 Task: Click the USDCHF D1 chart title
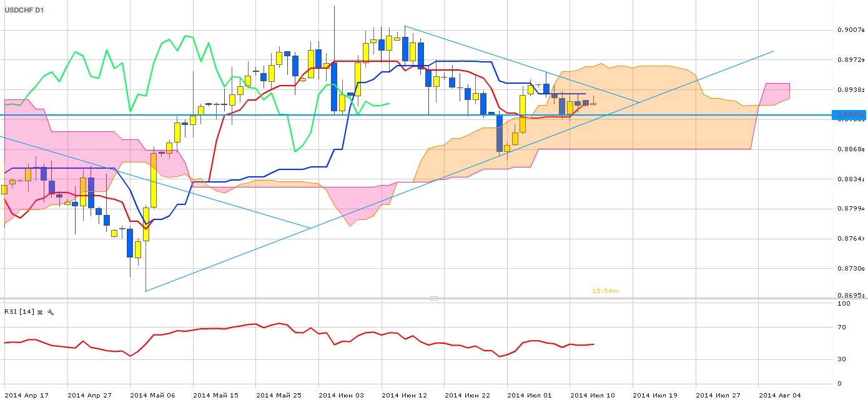(25, 11)
